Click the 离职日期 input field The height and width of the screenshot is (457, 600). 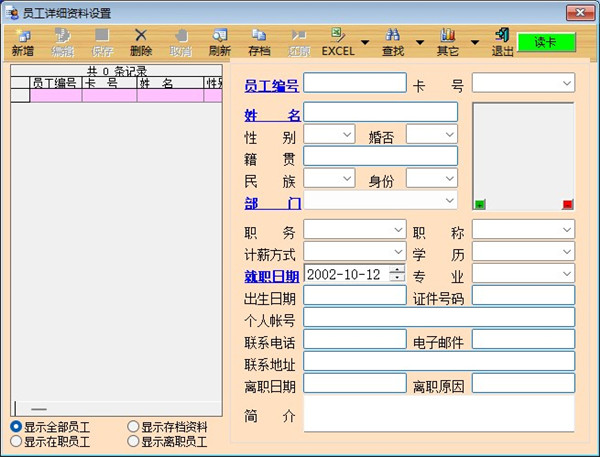point(355,383)
